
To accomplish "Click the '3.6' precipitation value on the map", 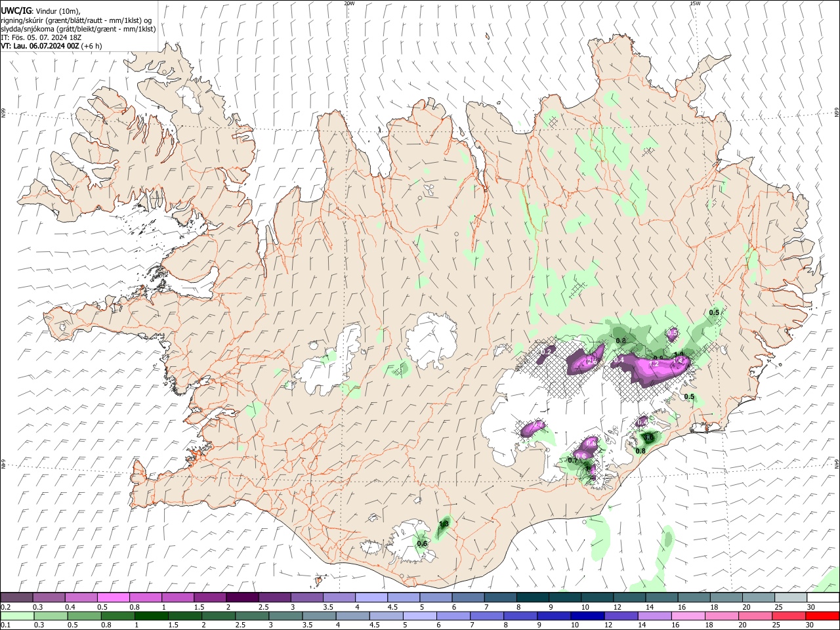I will [x=648, y=437].
